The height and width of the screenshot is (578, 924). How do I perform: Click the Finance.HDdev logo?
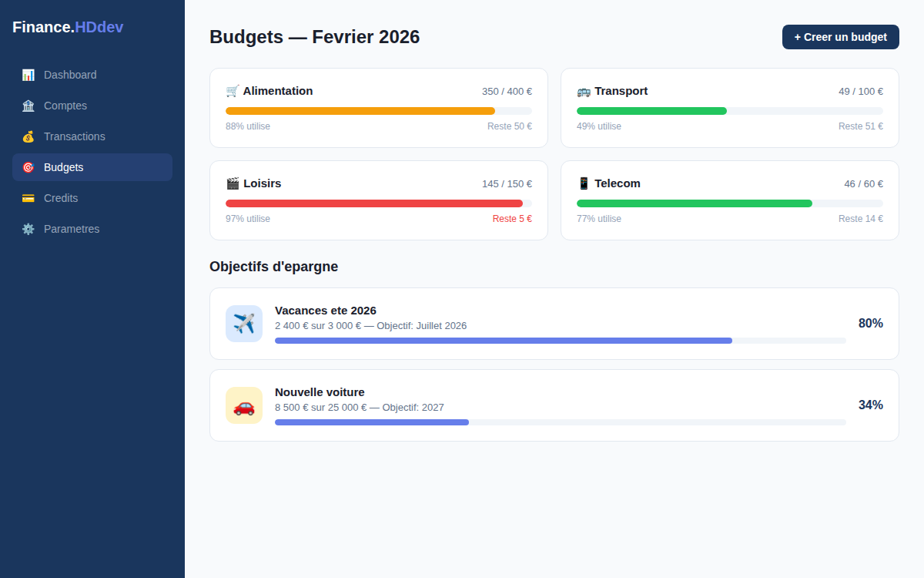coord(68,27)
